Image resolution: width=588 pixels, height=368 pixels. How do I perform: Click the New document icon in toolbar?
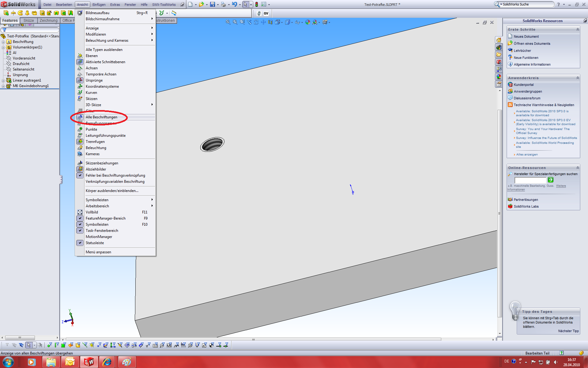coord(190,5)
